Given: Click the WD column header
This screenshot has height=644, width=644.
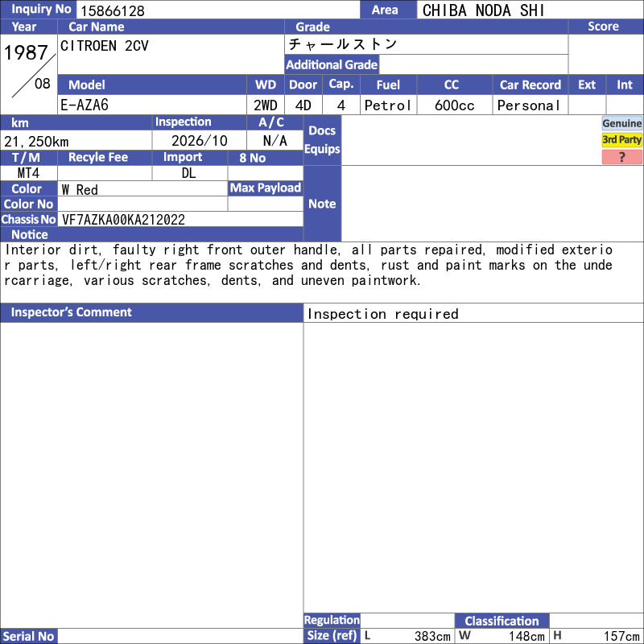Looking at the screenshot, I should click(x=266, y=85).
